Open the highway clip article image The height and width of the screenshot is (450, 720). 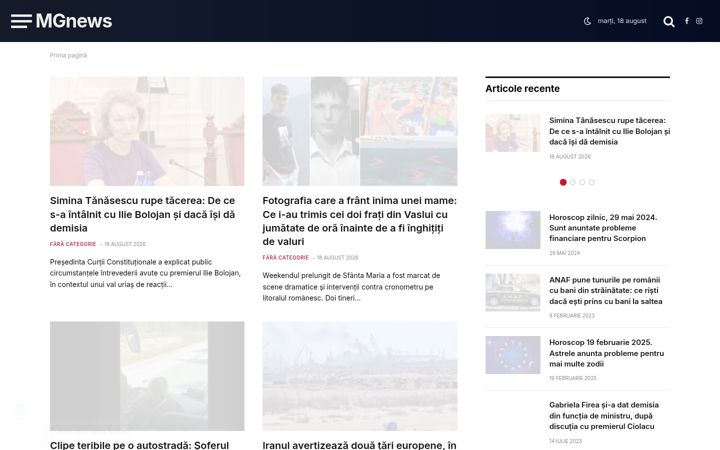tap(147, 376)
